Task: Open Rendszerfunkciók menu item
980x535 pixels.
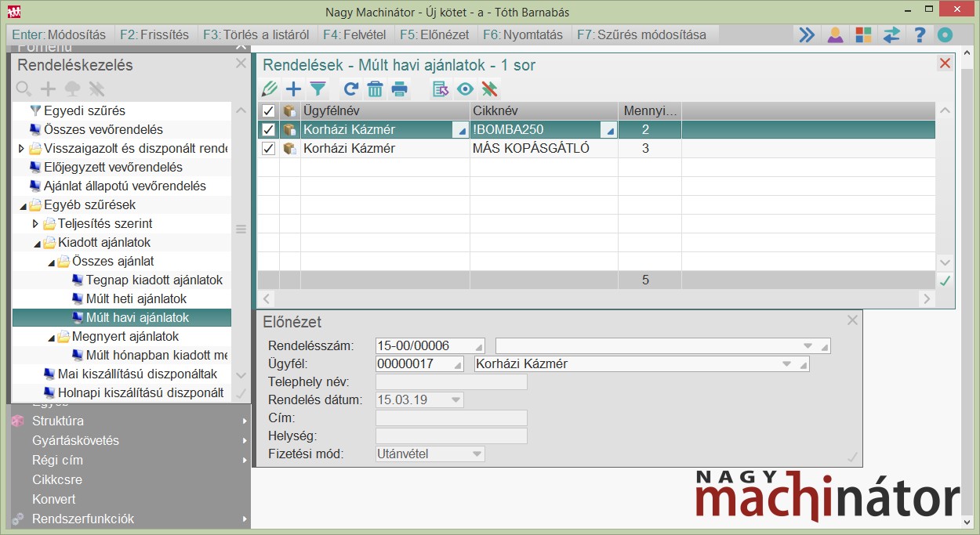Action: 129,519
